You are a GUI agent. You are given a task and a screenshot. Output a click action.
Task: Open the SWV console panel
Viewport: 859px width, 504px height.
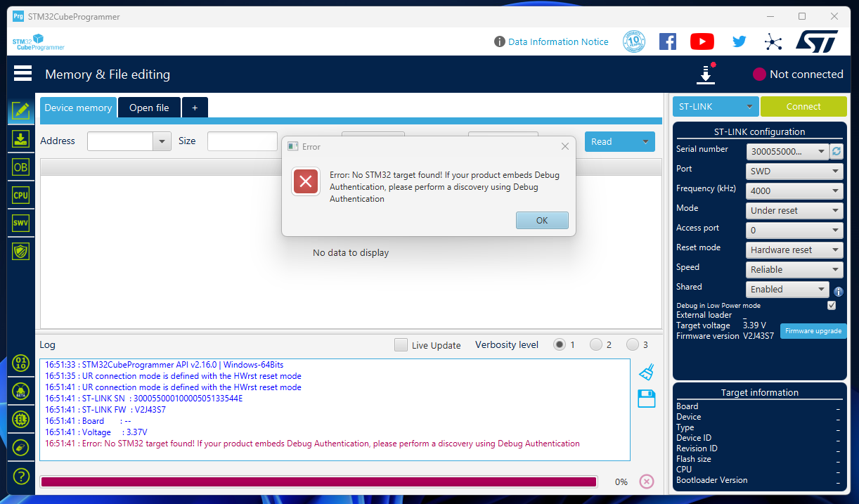[x=20, y=222]
